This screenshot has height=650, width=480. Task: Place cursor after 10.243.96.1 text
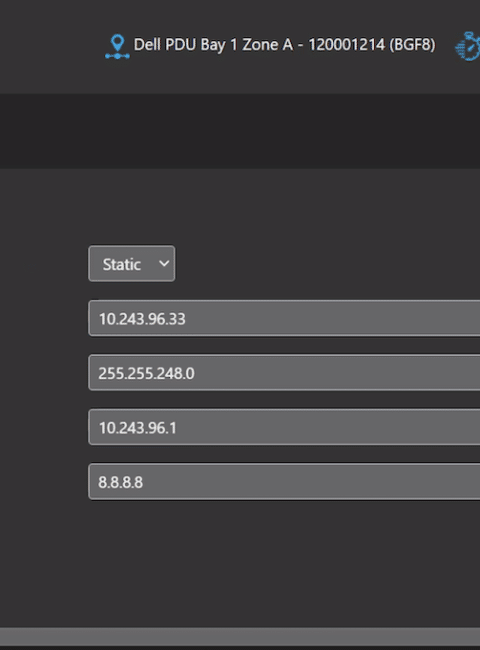(x=177, y=427)
